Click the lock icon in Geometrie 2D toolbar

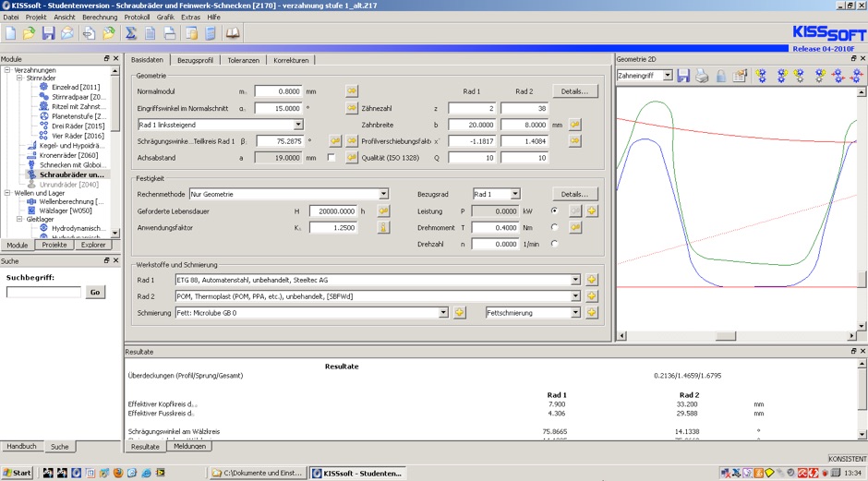coord(721,76)
